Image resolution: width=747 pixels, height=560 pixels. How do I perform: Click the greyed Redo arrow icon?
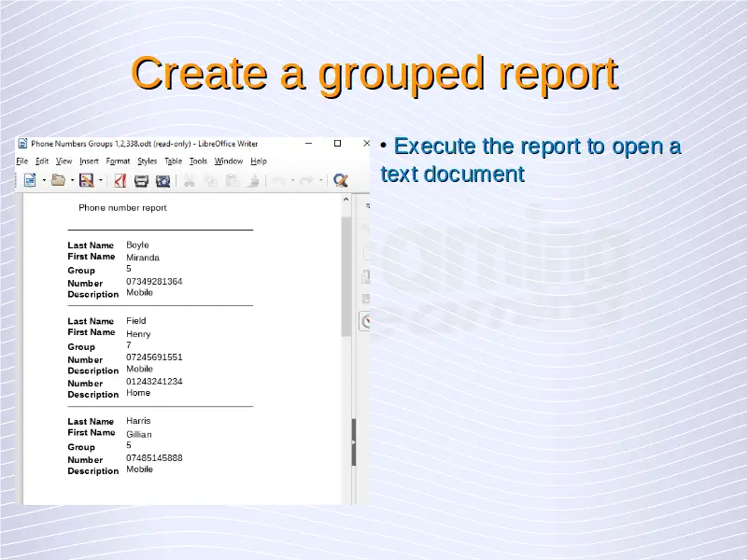point(307,180)
